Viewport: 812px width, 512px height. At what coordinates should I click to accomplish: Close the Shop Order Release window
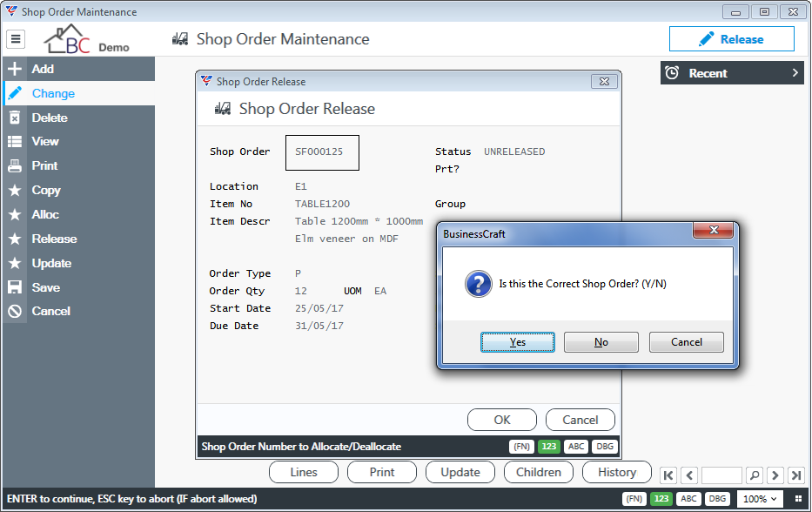pyautogui.click(x=604, y=81)
